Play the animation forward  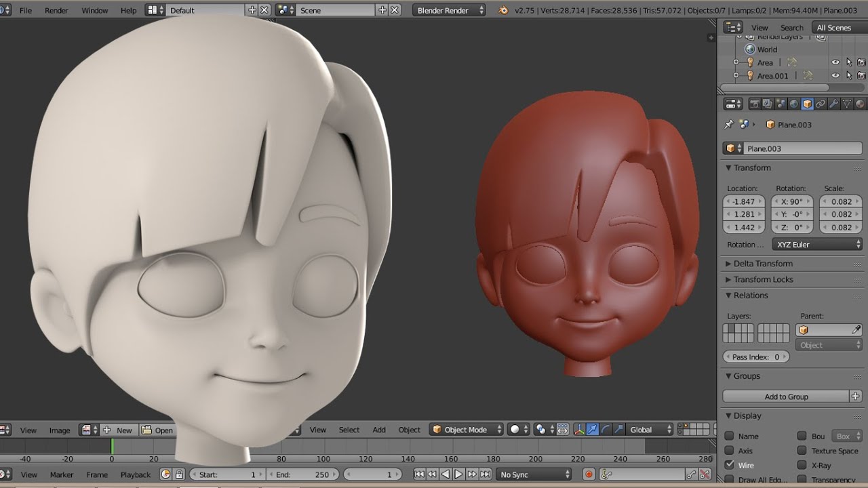pos(458,474)
